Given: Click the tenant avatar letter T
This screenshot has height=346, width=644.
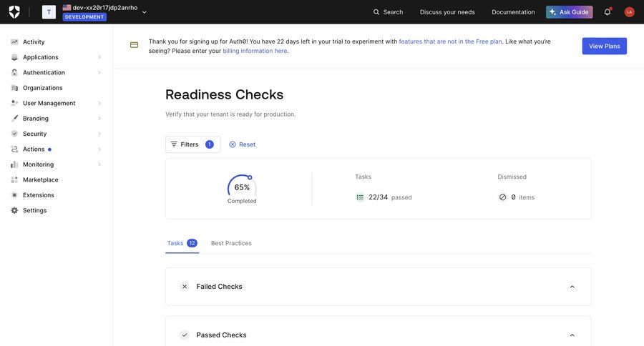Looking at the screenshot, I should [49, 12].
